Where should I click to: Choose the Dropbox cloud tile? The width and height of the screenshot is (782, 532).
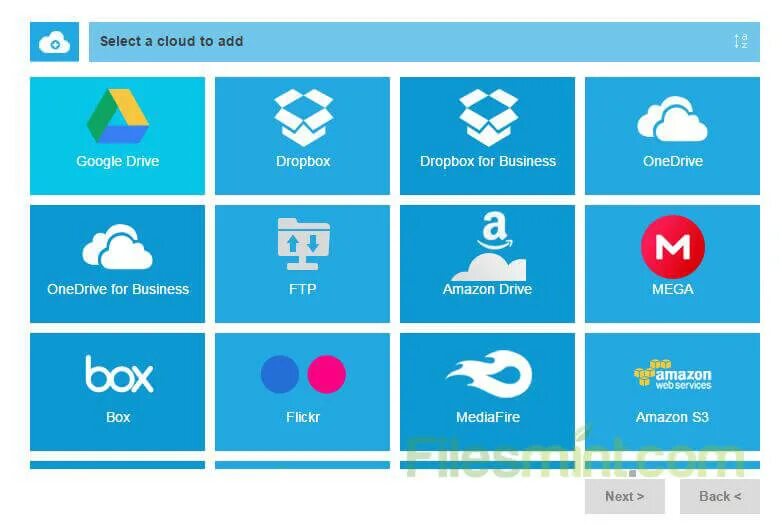(302, 136)
